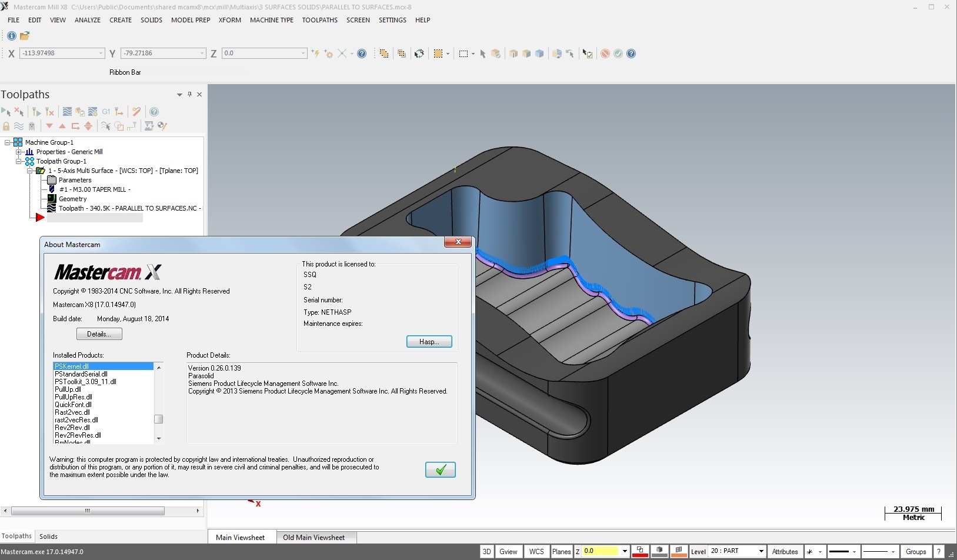Click the delete all operations wand icon
957x560 pixels.
(x=136, y=112)
